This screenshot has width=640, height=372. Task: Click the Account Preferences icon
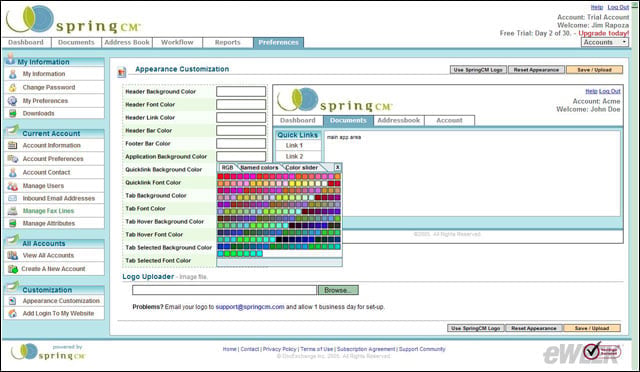coord(13,159)
